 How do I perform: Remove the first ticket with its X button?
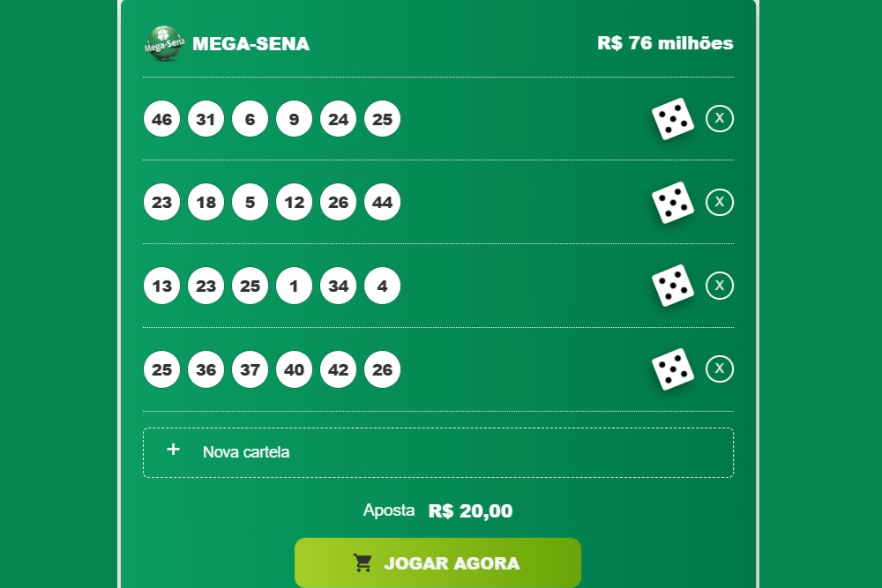click(720, 118)
